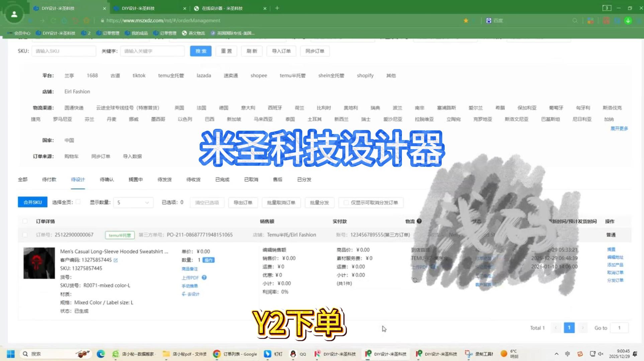Viewport: 644px width, 361px height.
Task: Switch to the 待确认 order tab
Action: tap(107, 179)
